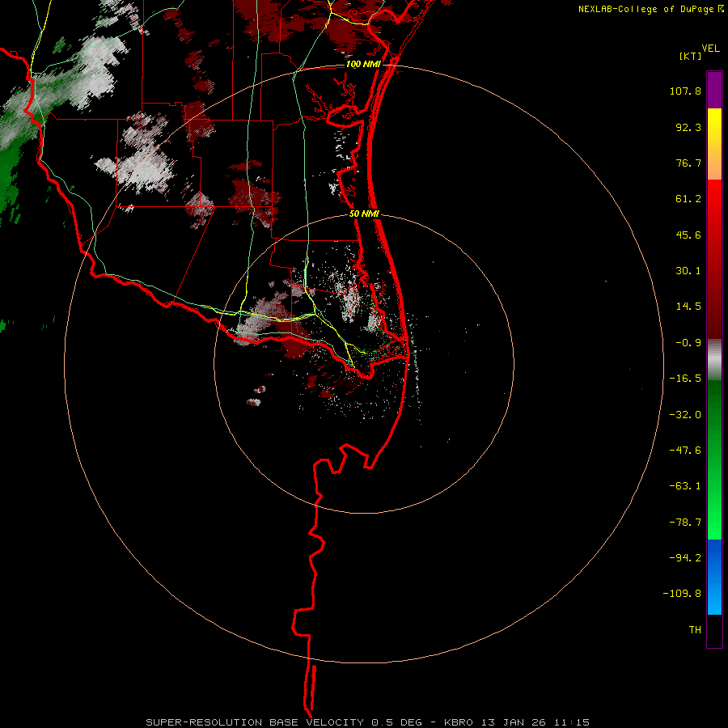Screen dimensions: 728x728
Task: Click the -78.7 velocity scale value
Action: (x=685, y=523)
